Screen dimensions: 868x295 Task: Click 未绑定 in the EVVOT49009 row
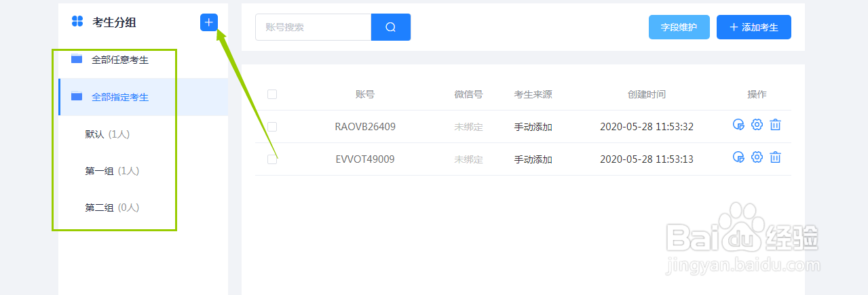pos(468,159)
